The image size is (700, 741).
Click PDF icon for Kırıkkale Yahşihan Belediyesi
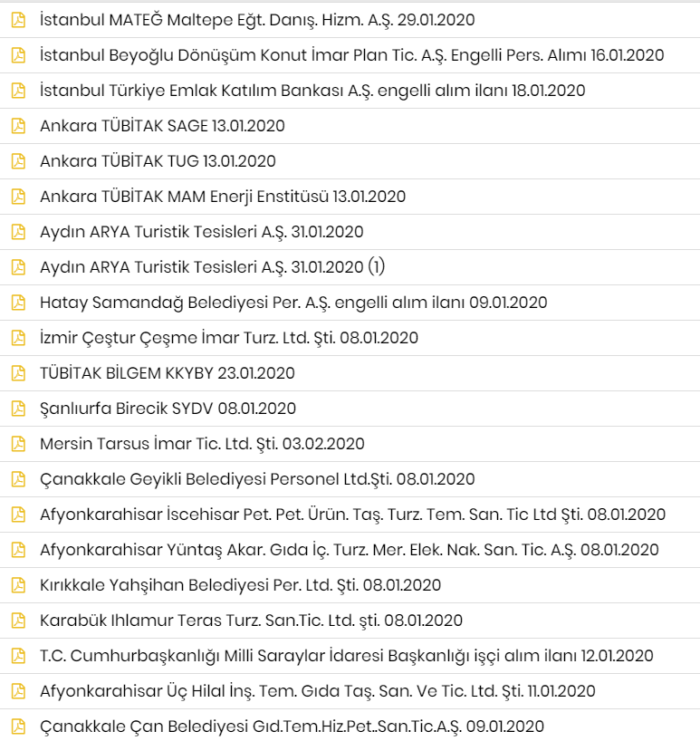pyautogui.click(x=18, y=585)
